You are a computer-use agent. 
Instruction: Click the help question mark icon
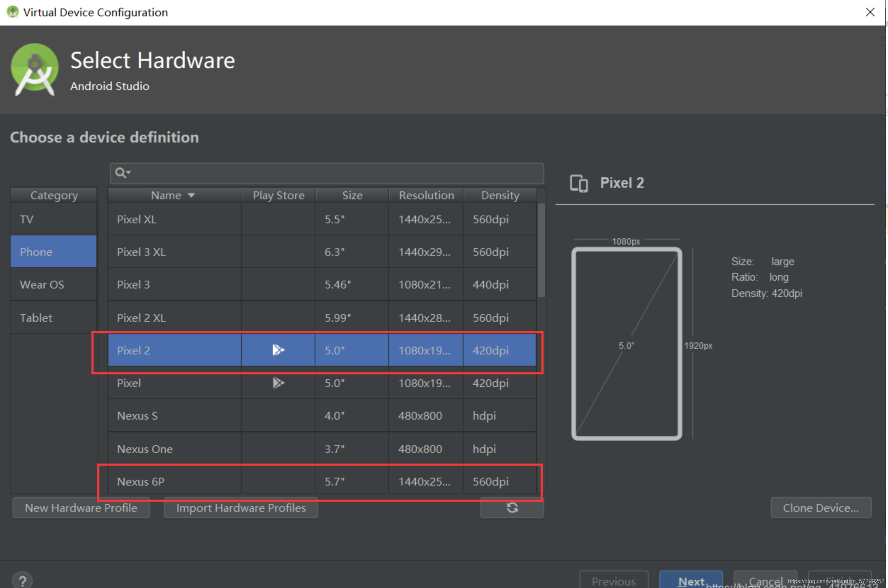point(22,581)
